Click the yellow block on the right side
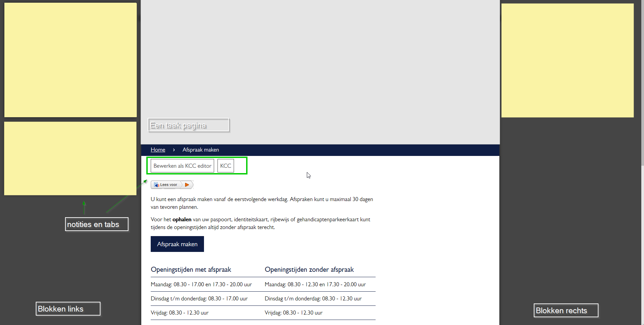 click(567, 61)
